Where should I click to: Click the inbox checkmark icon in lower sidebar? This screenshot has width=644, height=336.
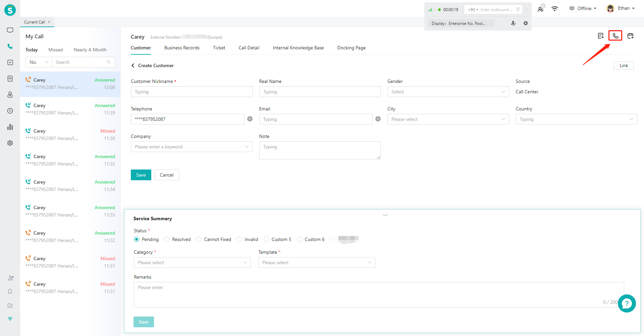tap(10, 305)
